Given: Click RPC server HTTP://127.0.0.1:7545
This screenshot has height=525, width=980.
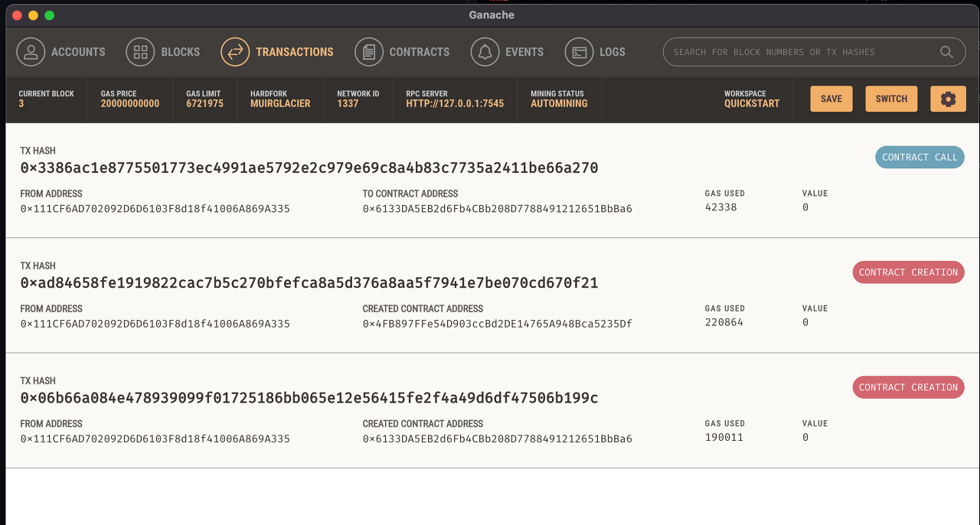Looking at the screenshot, I should click(x=455, y=103).
